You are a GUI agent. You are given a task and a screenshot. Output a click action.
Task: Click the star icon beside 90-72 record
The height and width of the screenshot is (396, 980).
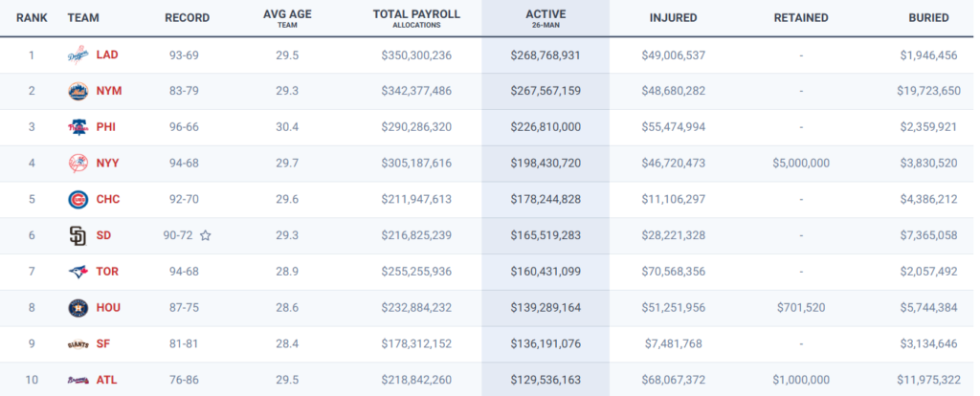tap(205, 235)
